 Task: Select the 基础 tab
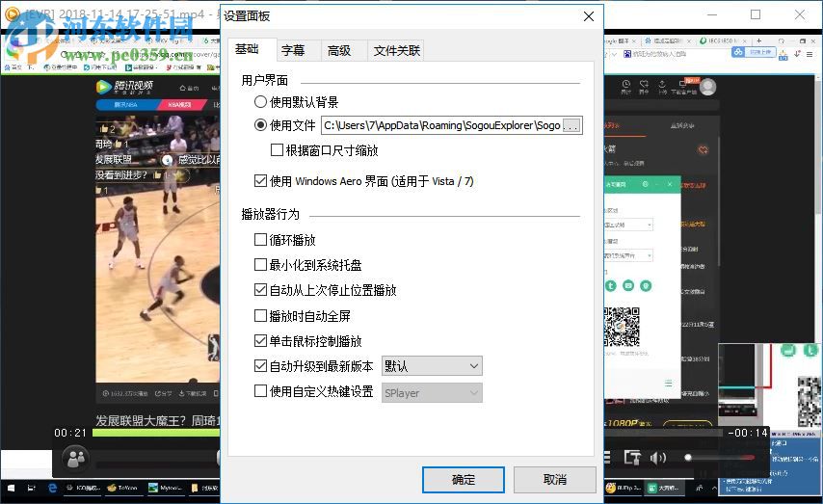point(247,49)
